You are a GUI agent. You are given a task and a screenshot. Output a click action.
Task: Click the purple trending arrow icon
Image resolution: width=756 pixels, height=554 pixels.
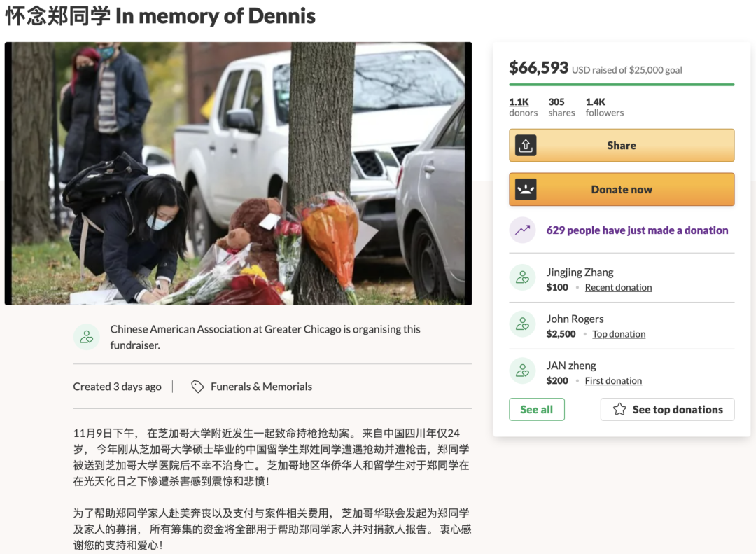[523, 230]
